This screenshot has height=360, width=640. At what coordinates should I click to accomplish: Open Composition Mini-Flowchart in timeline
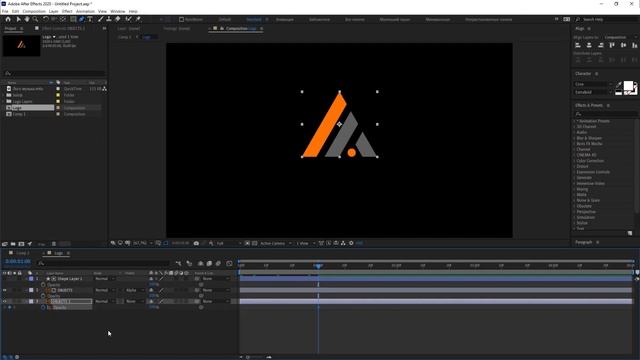click(178, 264)
